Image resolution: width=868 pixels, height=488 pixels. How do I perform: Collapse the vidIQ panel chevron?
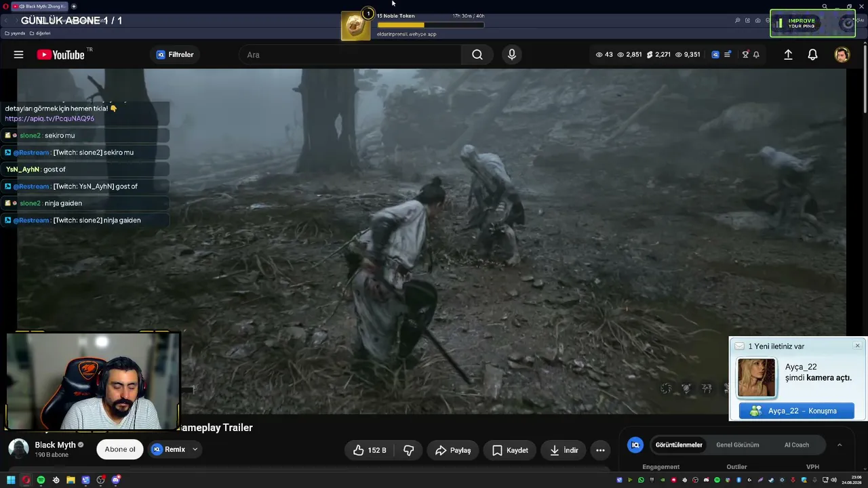coord(840,445)
